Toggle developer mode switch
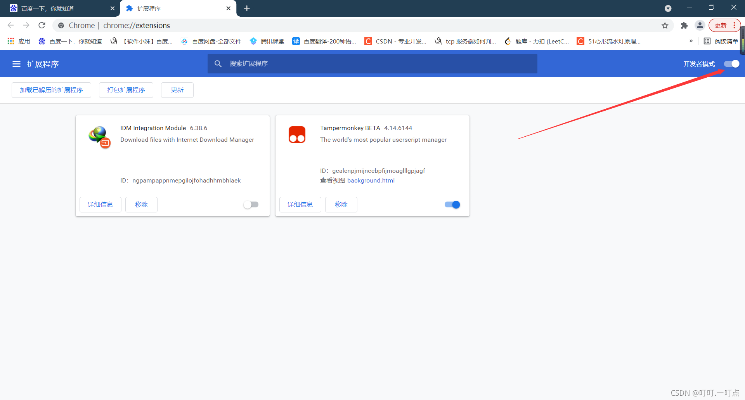 pyautogui.click(x=733, y=64)
